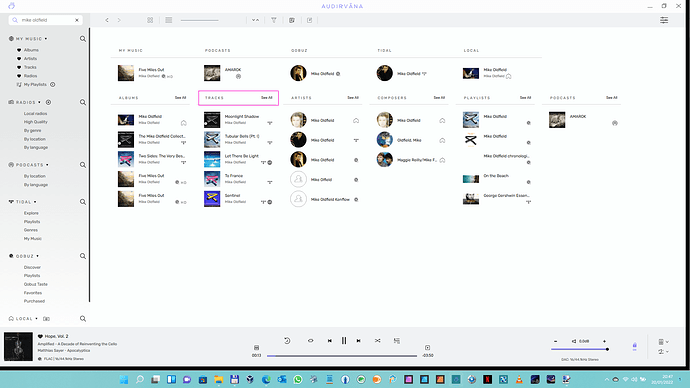Viewport: 690px width, 388px height.
Task: Click the search icon beside Tidal section
Action: pyautogui.click(x=83, y=202)
